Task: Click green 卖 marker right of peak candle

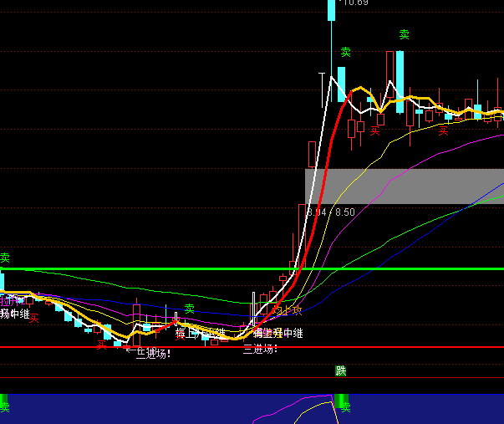Action: click(x=345, y=52)
